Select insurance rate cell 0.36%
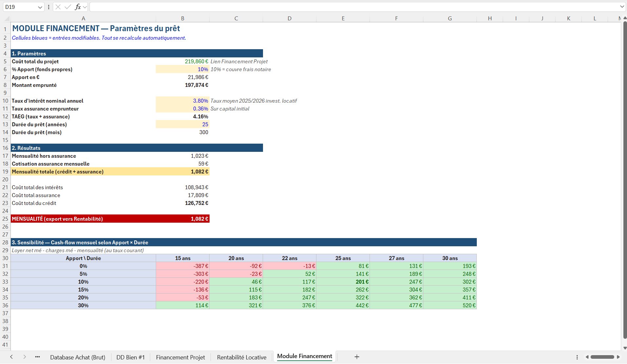The width and height of the screenshot is (627, 364). (183, 109)
